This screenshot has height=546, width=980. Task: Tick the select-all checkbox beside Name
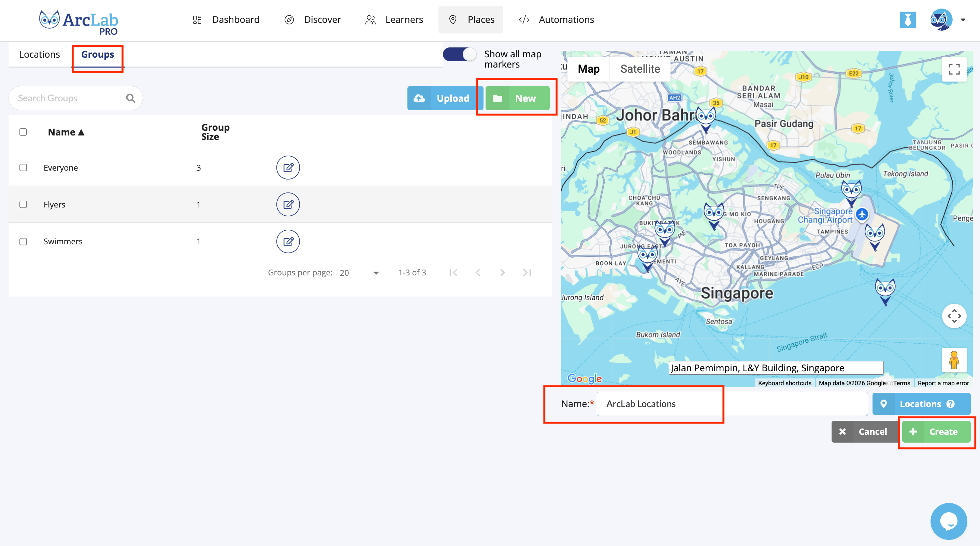pyautogui.click(x=23, y=132)
